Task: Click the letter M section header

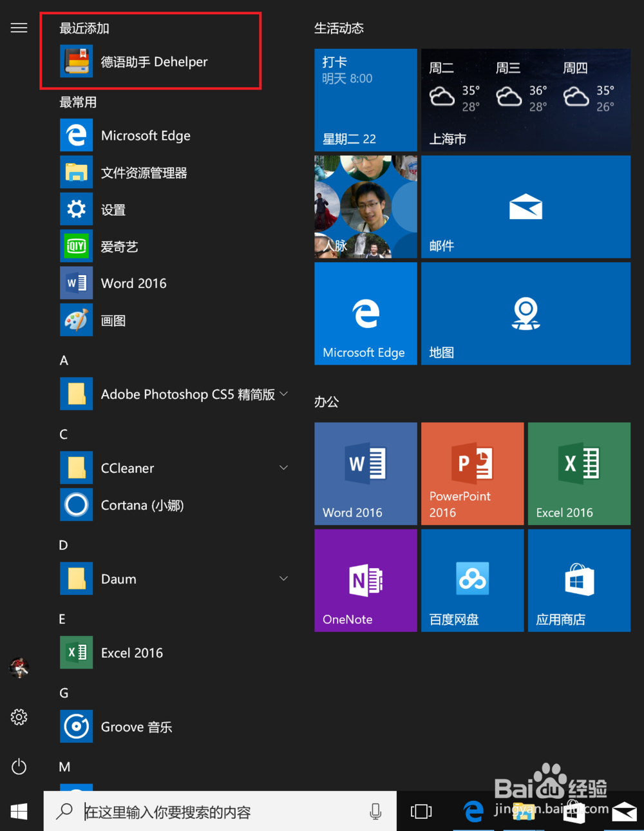Action: point(64,767)
